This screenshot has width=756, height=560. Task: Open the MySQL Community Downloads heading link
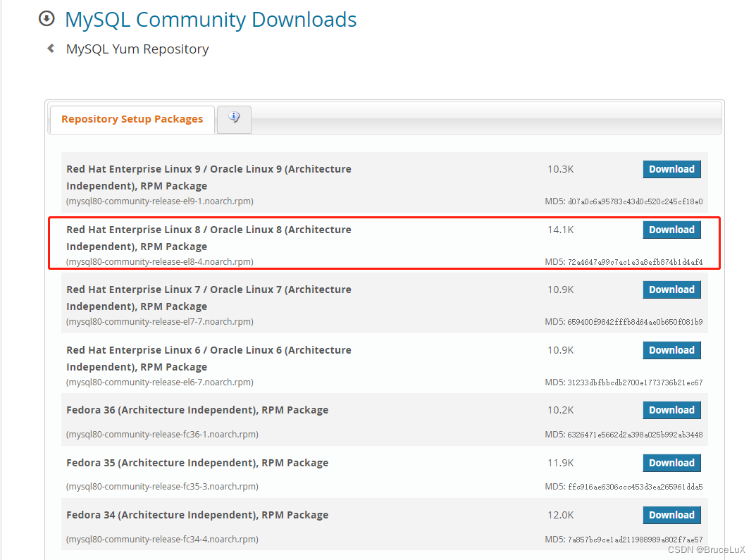point(211,20)
